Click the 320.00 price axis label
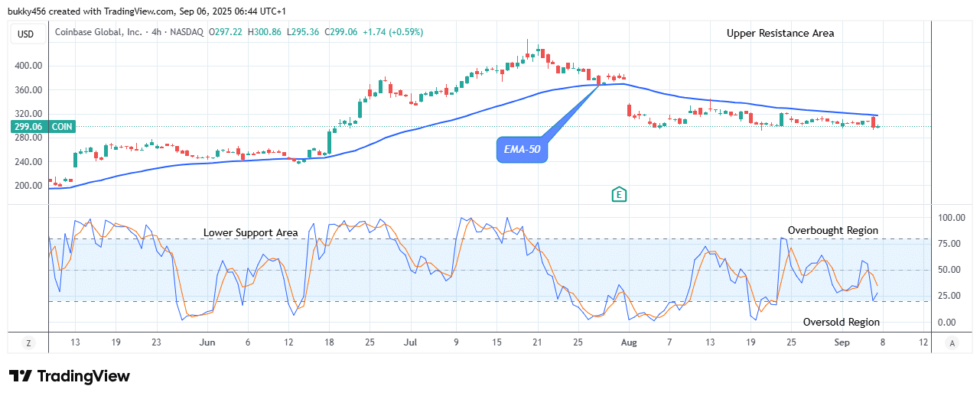 click(x=27, y=114)
